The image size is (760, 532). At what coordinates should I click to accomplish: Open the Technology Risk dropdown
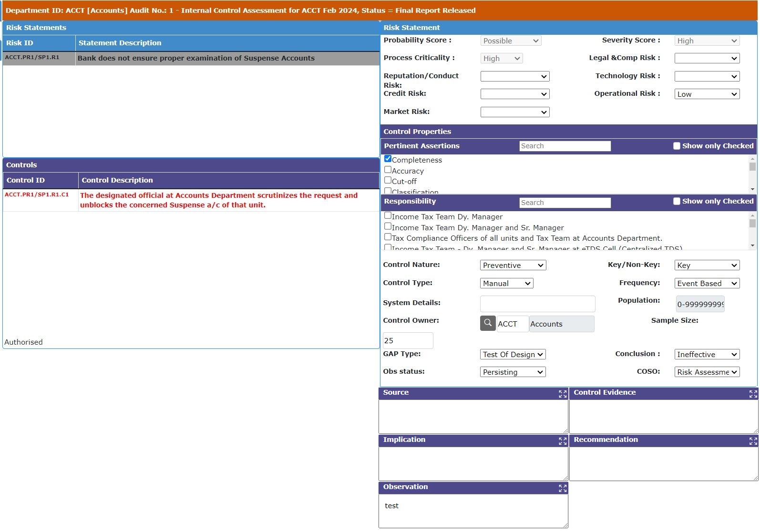707,76
